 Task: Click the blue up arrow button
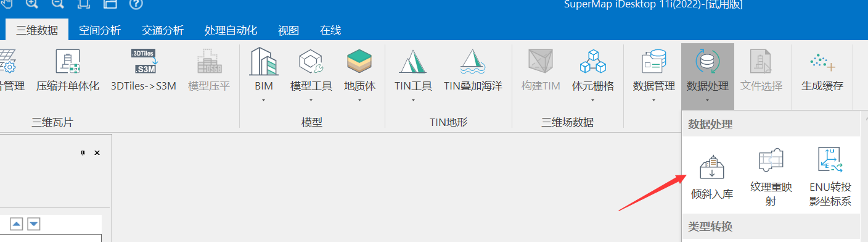click(x=17, y=223)
